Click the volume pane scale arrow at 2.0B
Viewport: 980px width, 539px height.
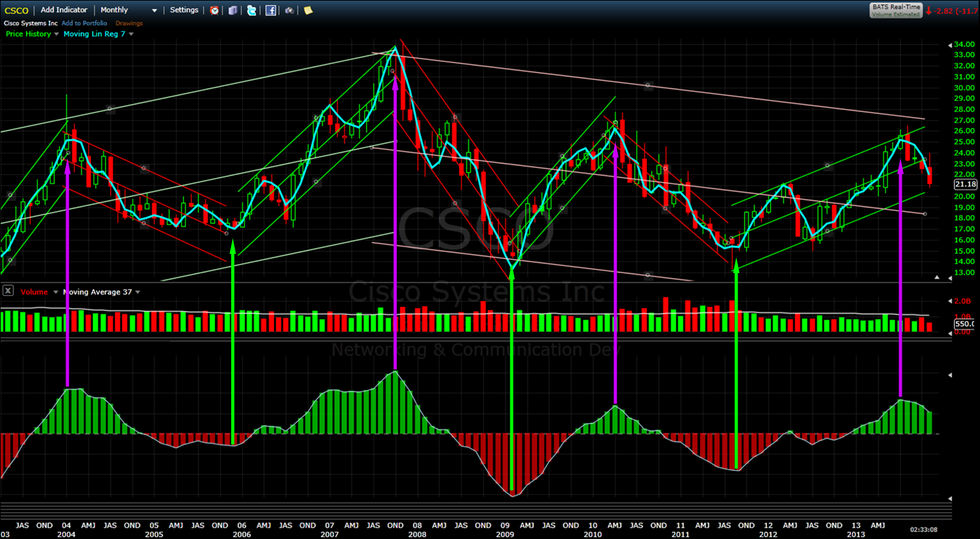(x=950, y=301)
